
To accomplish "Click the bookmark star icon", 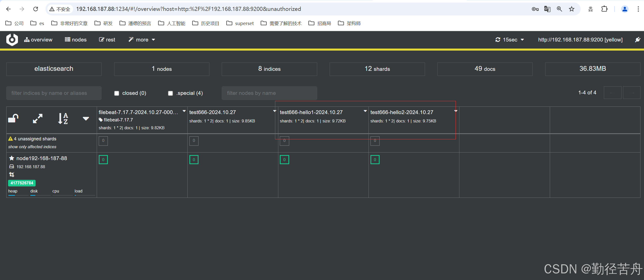I will pyautogui.click(x=572, y=9).
